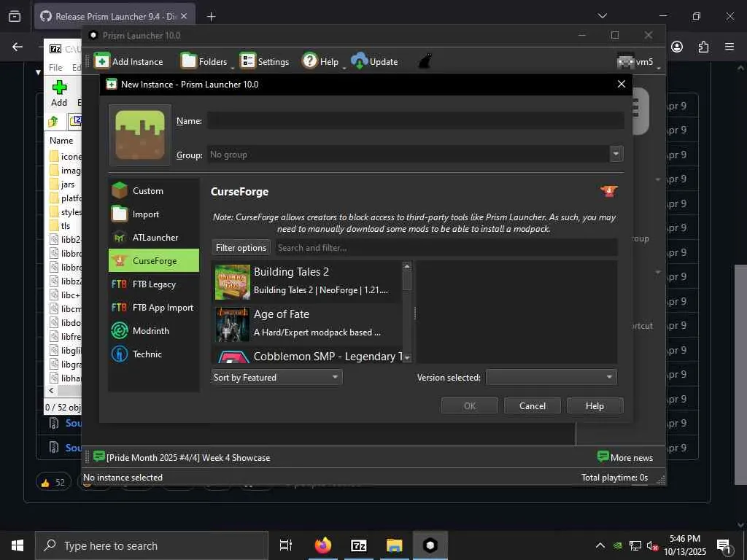The width and height of the screenshot is (747, 560).
Task: Close the New Instance dialog
Action: 622,84
